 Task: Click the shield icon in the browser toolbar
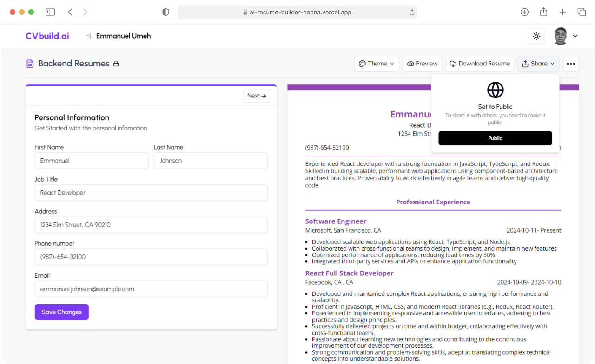(165, 12)
